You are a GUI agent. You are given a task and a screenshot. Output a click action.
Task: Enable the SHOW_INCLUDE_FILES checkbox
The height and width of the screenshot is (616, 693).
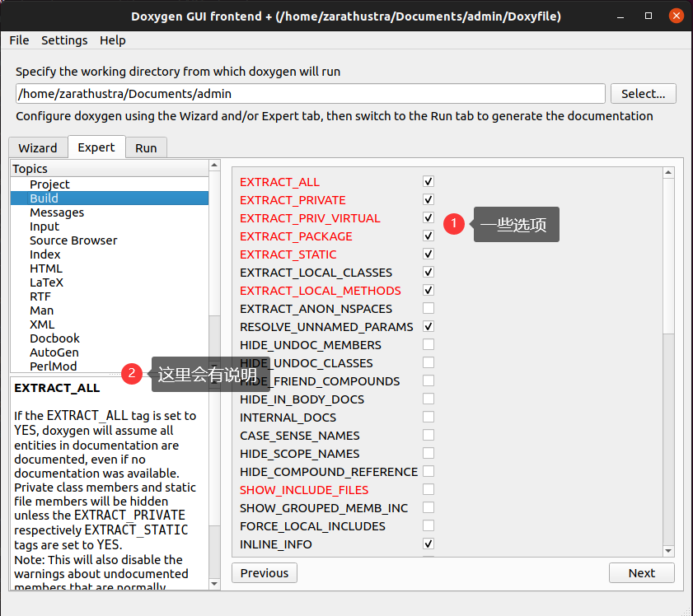tap(428, 489)
